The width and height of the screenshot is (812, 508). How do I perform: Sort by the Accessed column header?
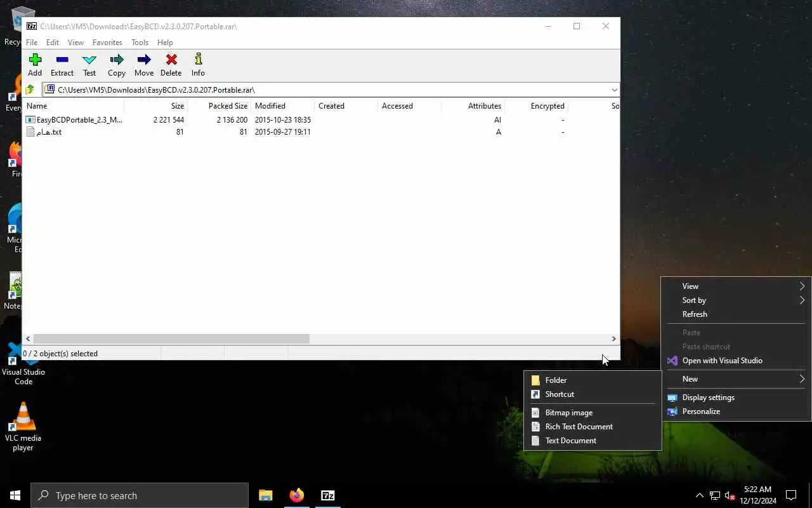[409, 106]
